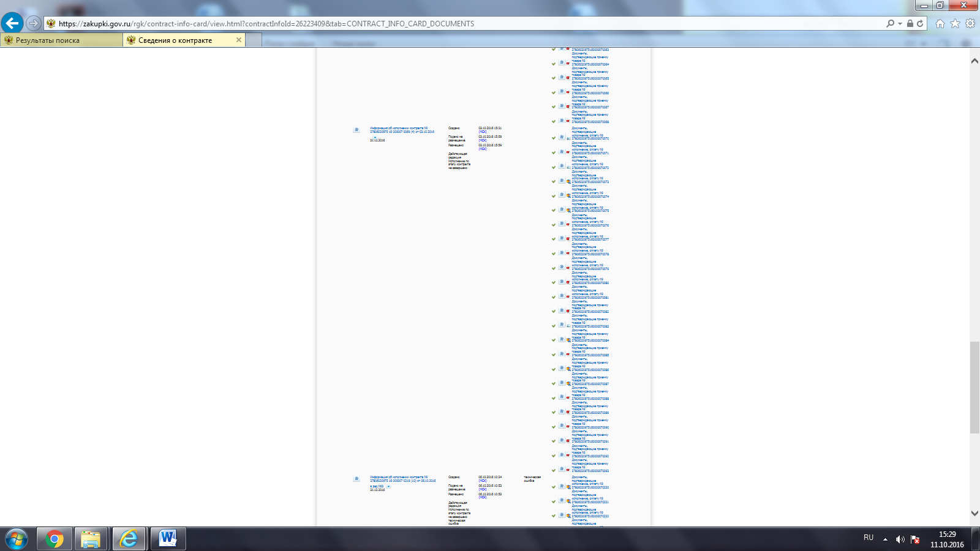Image resolution: width=980 pixels, height=551 pixels.
Task: Open view icon for document ending 70066
Action: 561,92
